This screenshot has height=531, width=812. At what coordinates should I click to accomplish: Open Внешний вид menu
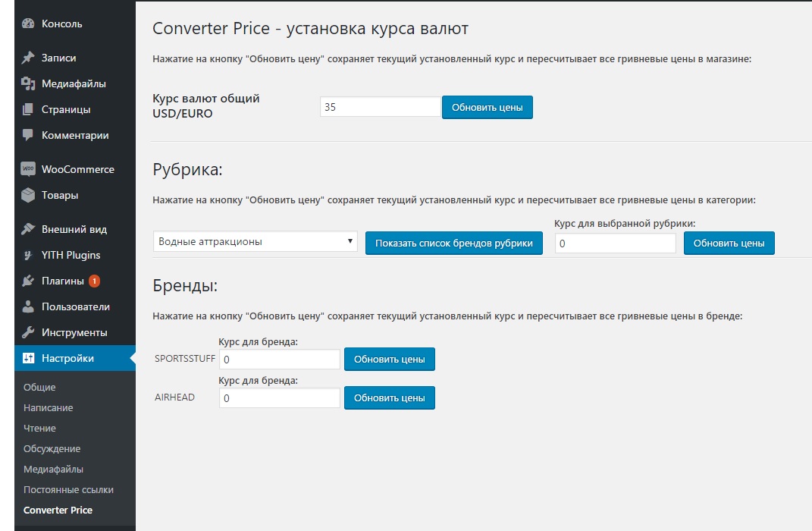coord(75,230)
